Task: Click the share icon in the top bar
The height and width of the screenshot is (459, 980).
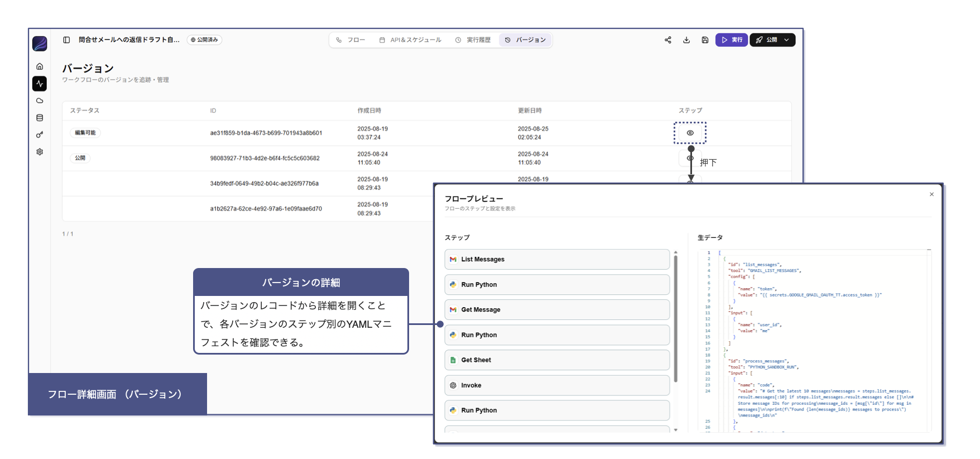Action: [668, 40]
